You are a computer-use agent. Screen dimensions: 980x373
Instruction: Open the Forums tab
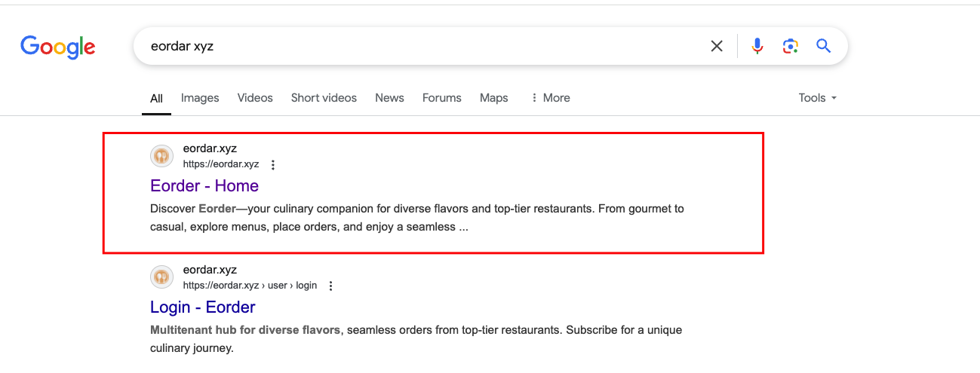click(442, 98)
